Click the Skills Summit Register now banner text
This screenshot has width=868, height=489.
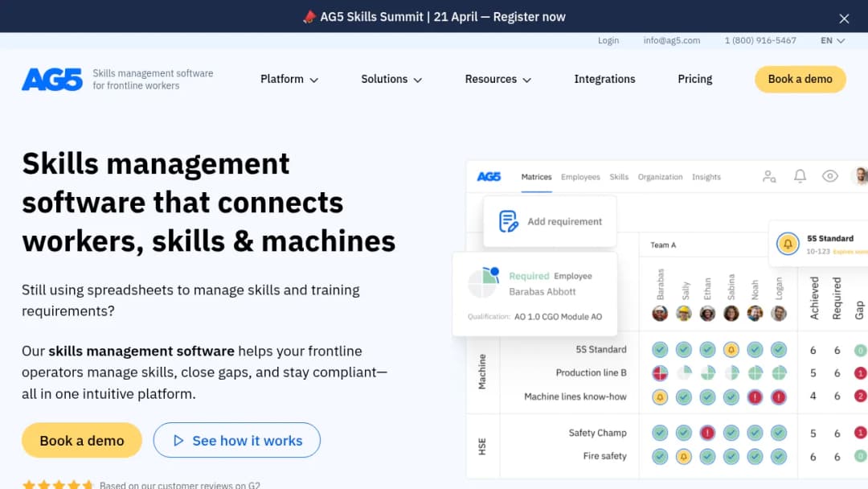pyautogui.click(x=443, y=17)
